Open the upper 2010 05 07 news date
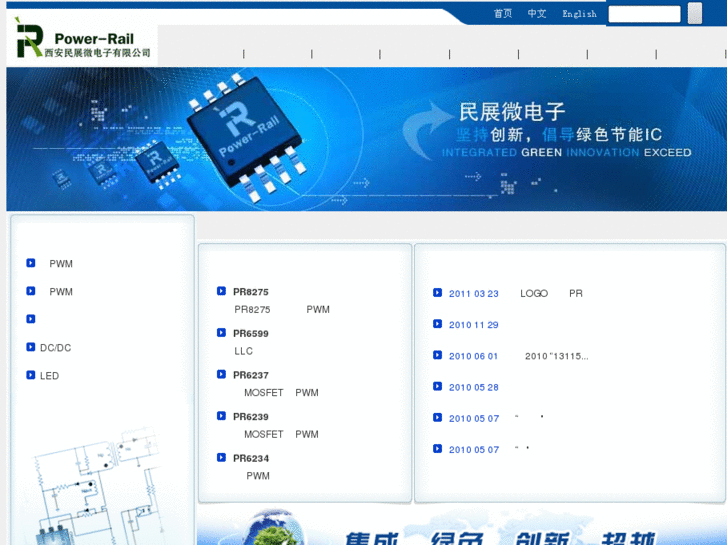This screenshot has height=545, width=727. click(x=474, y=418)
